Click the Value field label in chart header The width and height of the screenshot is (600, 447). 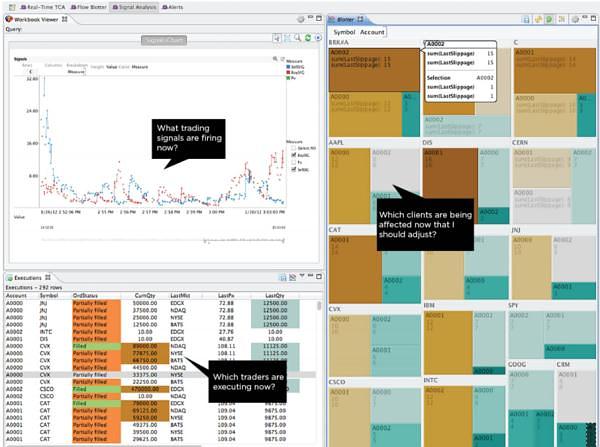point(111,67)
